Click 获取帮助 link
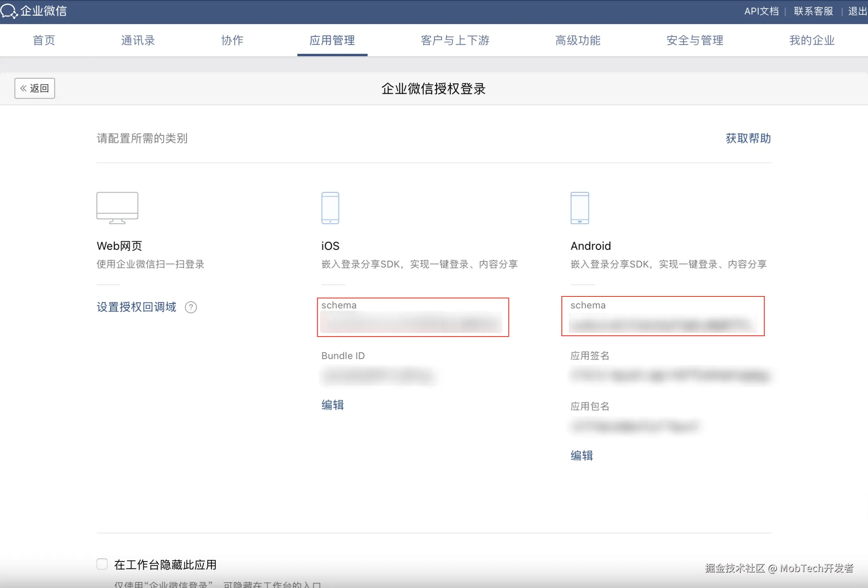The height and width of the screenshot is (588, 868). (748, 138)
